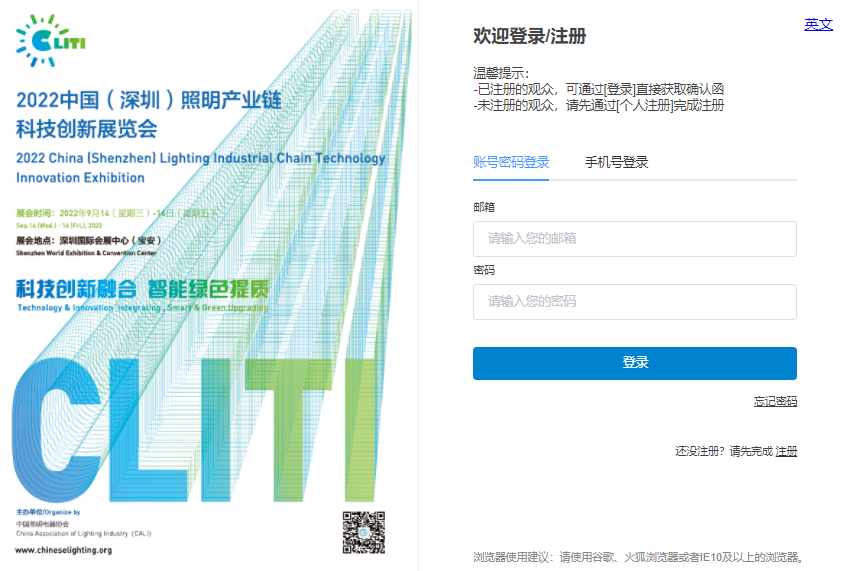Switch to 手机号登录 tab

coord(616,162)
